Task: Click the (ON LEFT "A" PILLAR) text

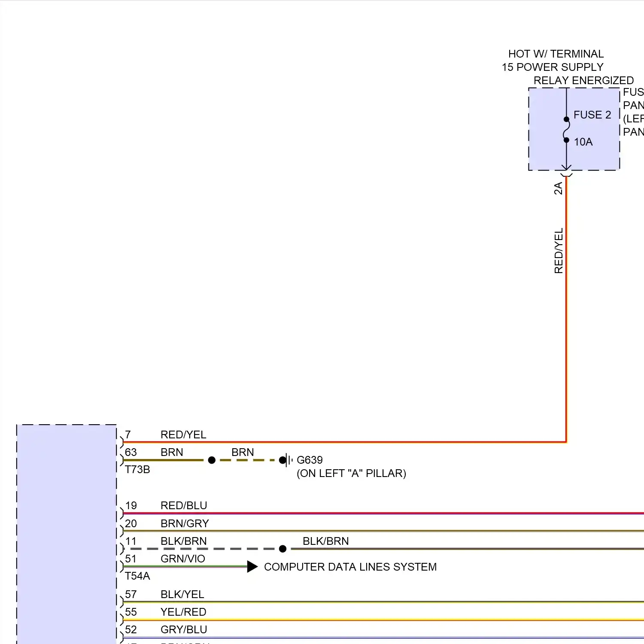Action: [x=351, y=474]
